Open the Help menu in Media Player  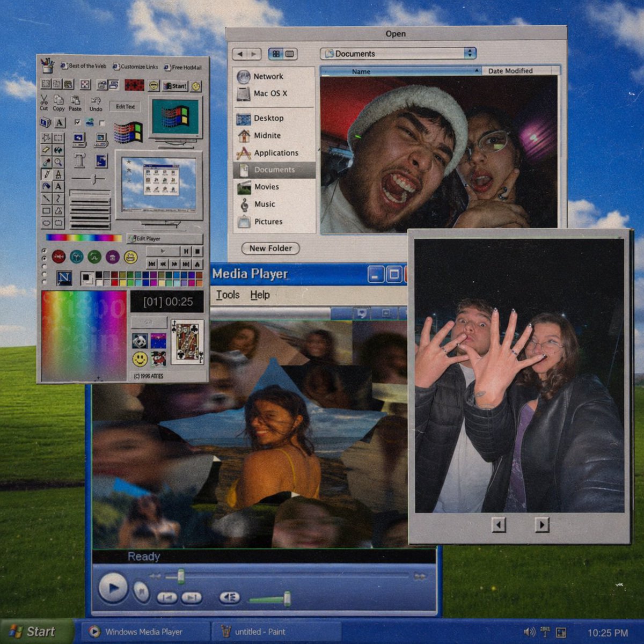point(260,295)
